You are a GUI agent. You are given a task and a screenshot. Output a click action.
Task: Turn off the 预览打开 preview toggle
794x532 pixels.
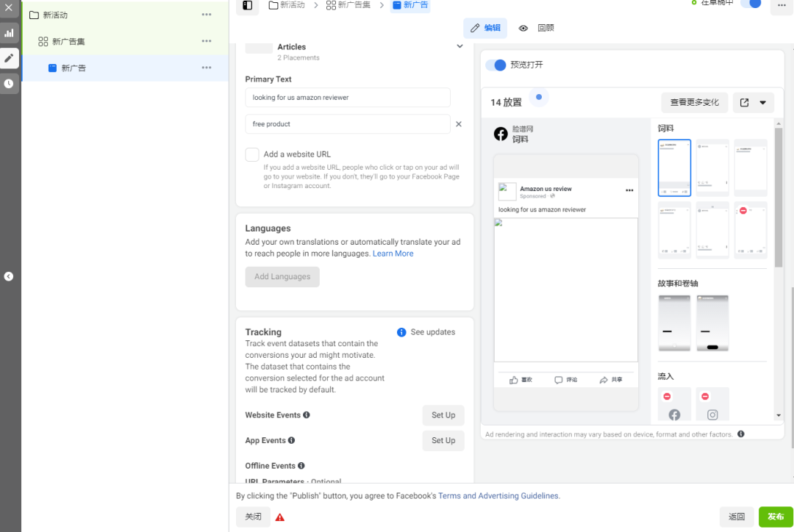pyautogui.click(x=496, y=65)
